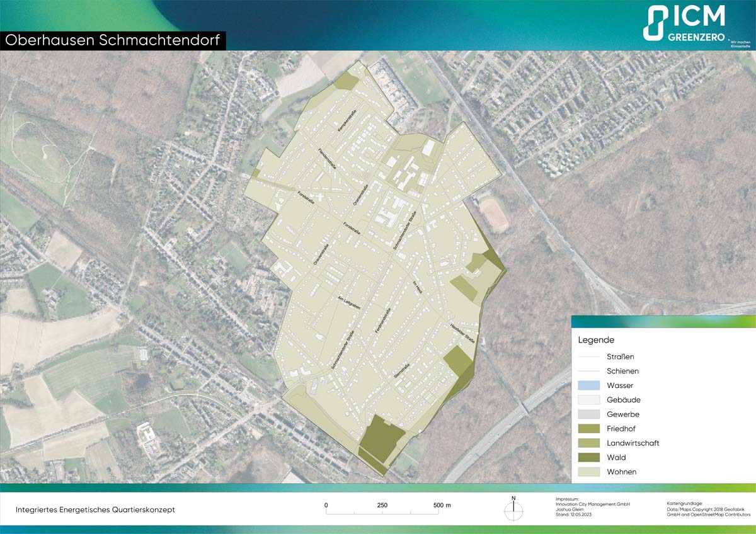Click the Schienen line symbol in legend
756x534 pixels.
[588, 371]
